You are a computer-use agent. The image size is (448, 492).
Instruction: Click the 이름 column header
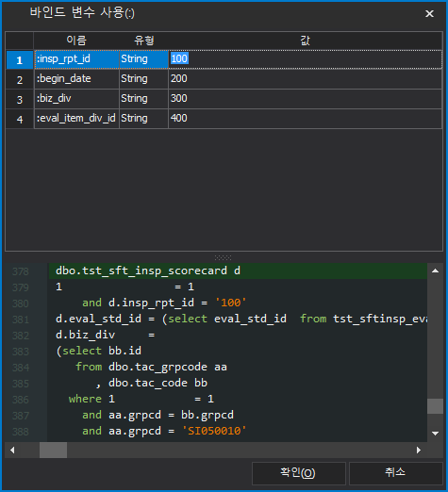click(x=76, y=41)
